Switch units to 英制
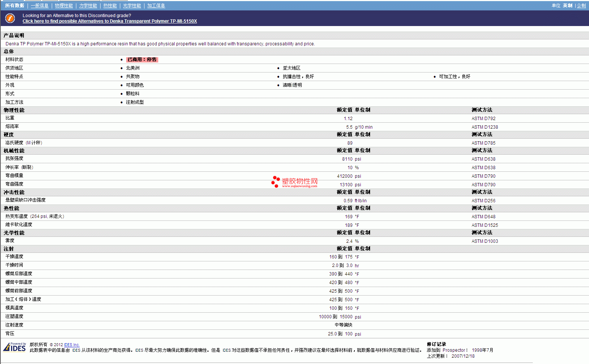 coord(567,6)
